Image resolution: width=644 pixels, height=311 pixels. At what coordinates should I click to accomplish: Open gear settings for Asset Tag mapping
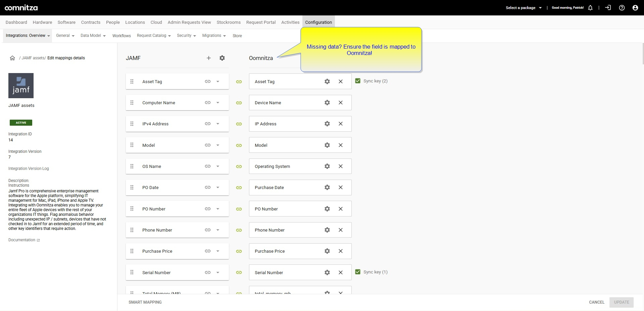(327, 81)
